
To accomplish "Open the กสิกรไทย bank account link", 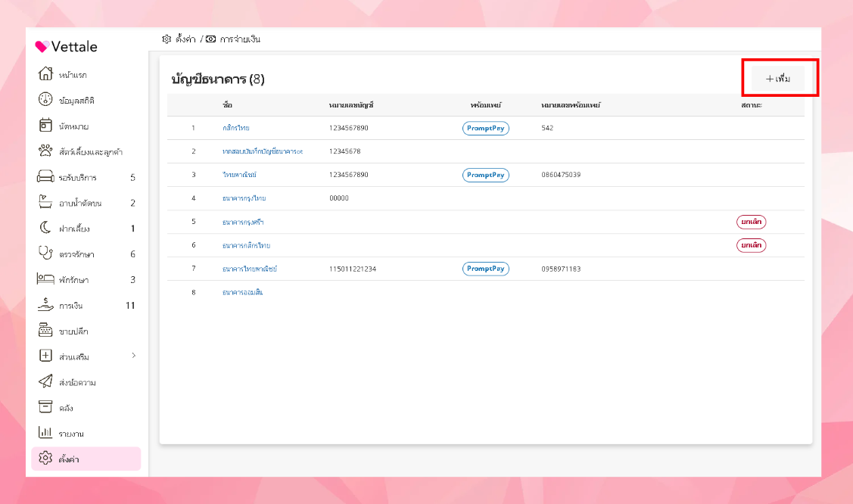I will pyautogui.click(x=236, y=128).
